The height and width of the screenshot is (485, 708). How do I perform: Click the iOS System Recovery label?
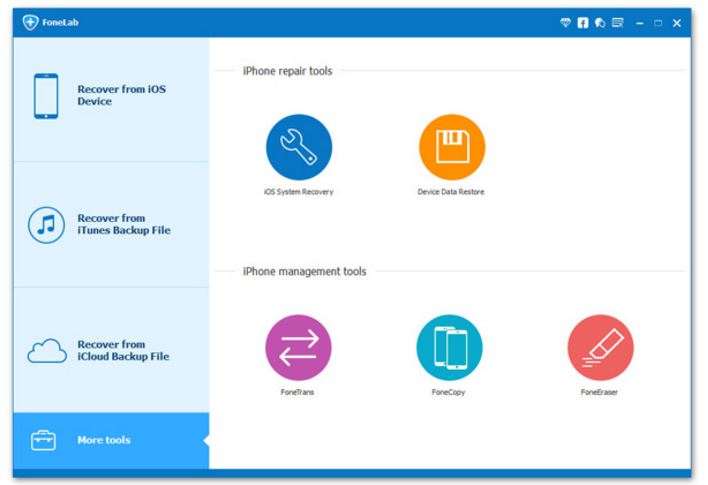[x=298, y=192]
